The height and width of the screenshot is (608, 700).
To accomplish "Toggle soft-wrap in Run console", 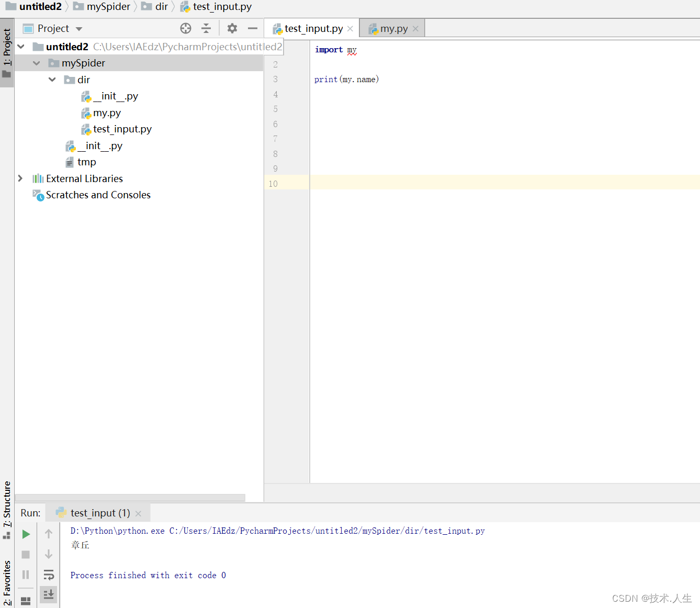I will pyautogui.click(x=49, y=575).
